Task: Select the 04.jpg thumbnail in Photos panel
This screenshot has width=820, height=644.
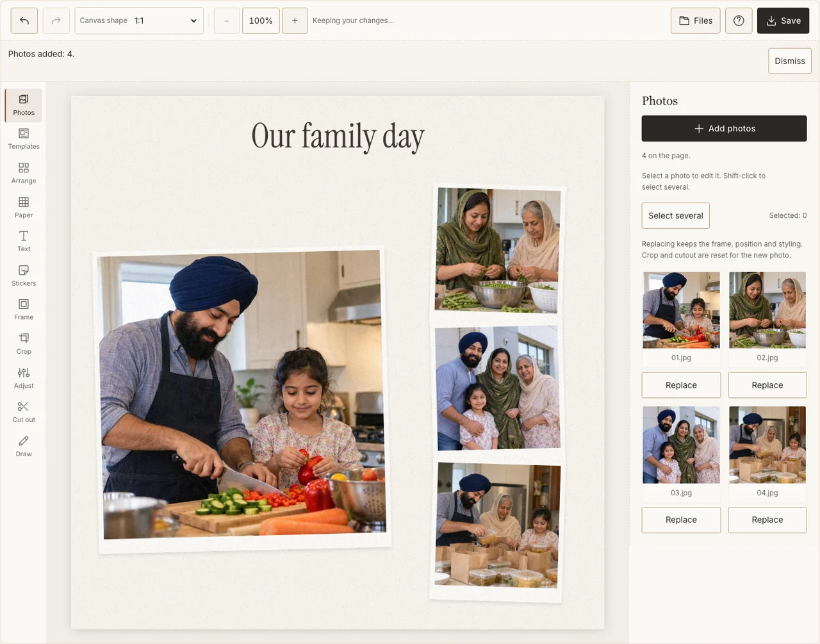Action: 767,445
